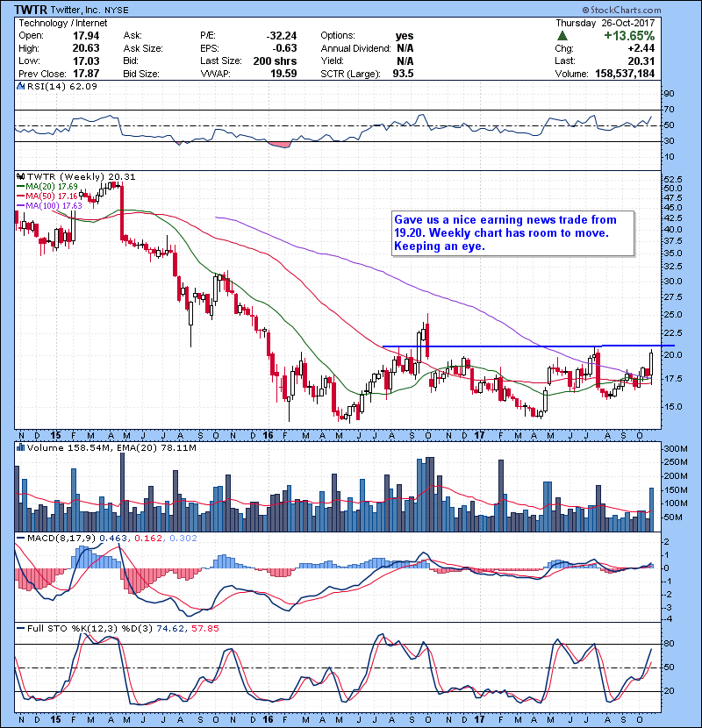702x728 pixels.
Task: Click the Options value yes
Action: click(x=405, y=36)
